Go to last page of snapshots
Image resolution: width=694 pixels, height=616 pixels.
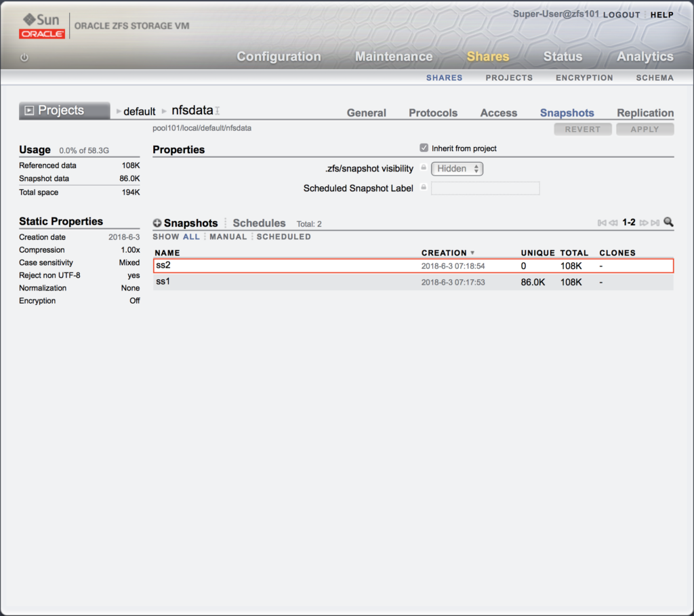coord(655,222)
